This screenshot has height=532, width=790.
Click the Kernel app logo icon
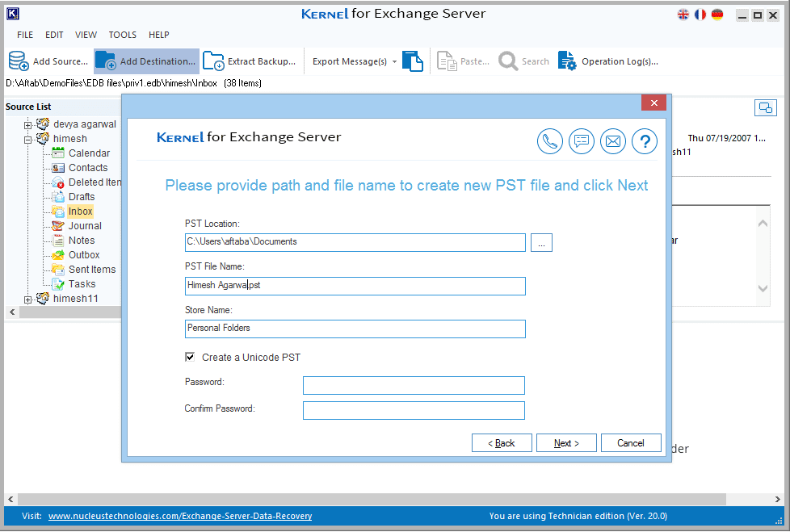tap(13, 14)
